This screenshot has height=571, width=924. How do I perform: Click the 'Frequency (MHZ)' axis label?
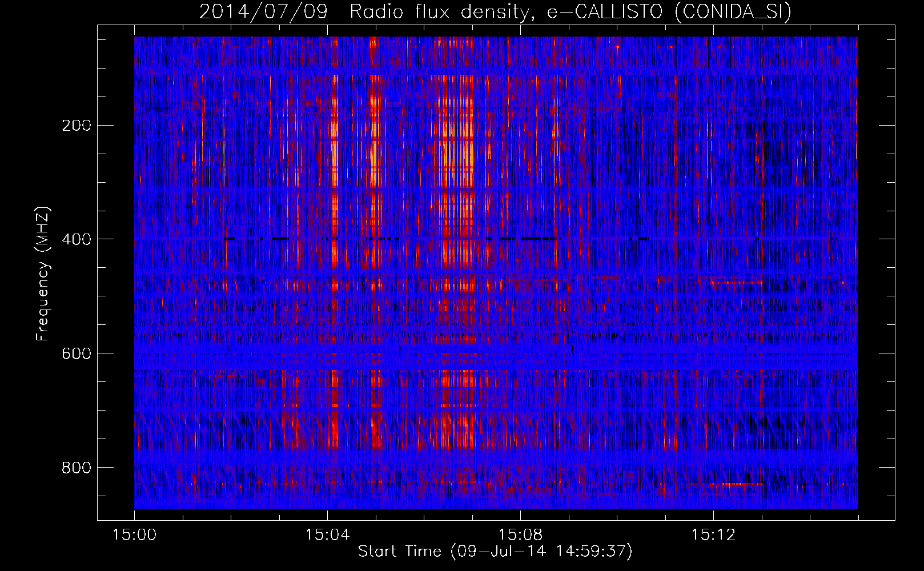click(x=43, y=274)
